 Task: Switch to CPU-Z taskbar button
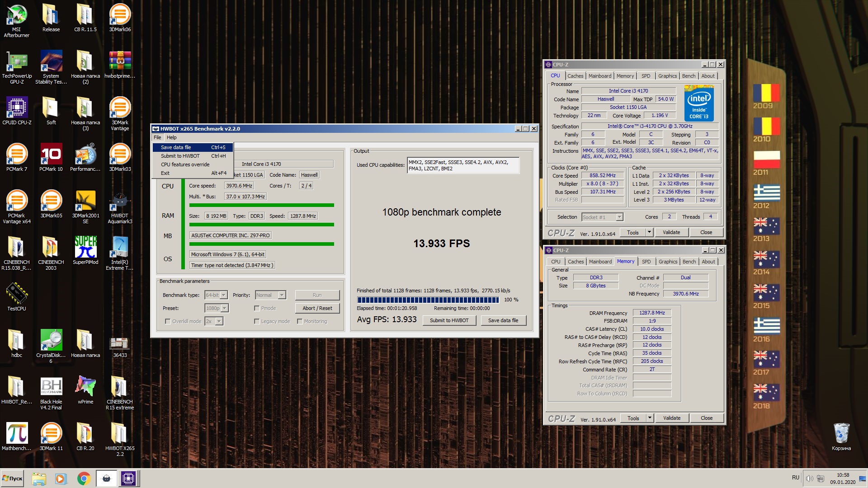point(128,479)
